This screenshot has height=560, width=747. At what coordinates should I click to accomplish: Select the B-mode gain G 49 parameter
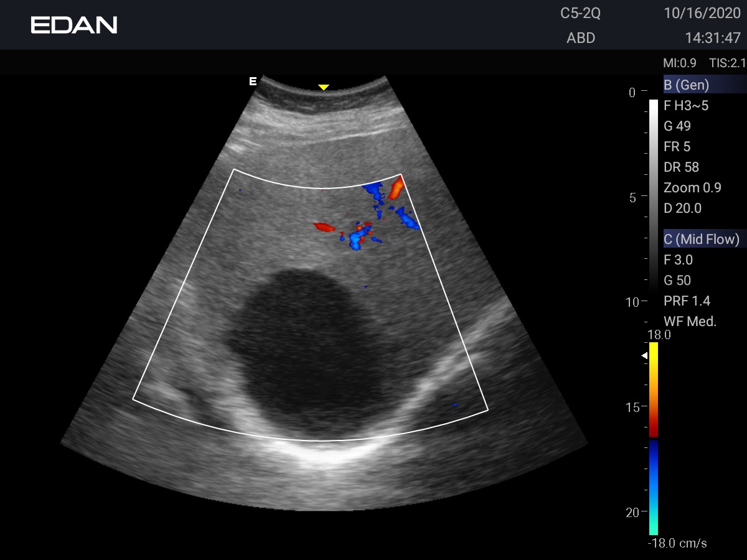point(677,126)
